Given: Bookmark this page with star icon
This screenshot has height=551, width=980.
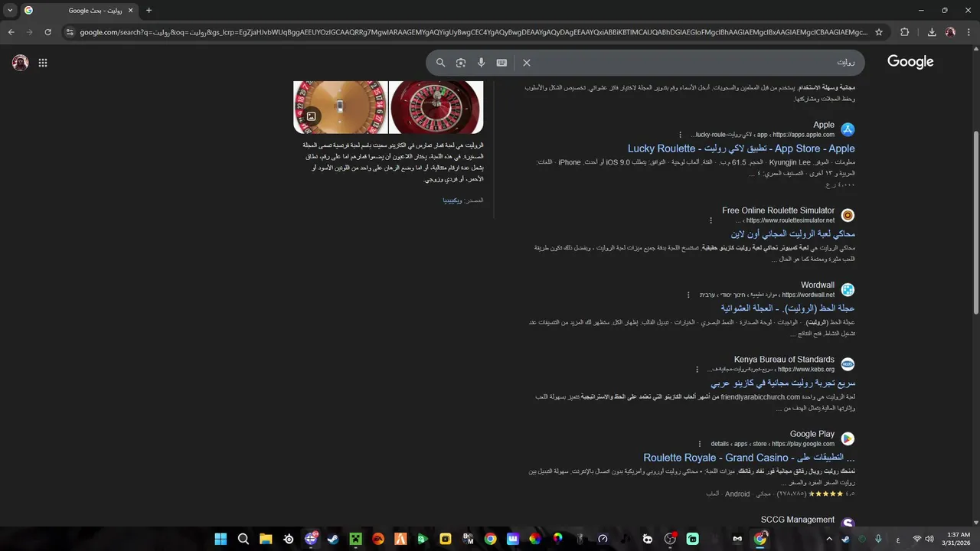Looking at the screenshot, I should pos(879,32).
